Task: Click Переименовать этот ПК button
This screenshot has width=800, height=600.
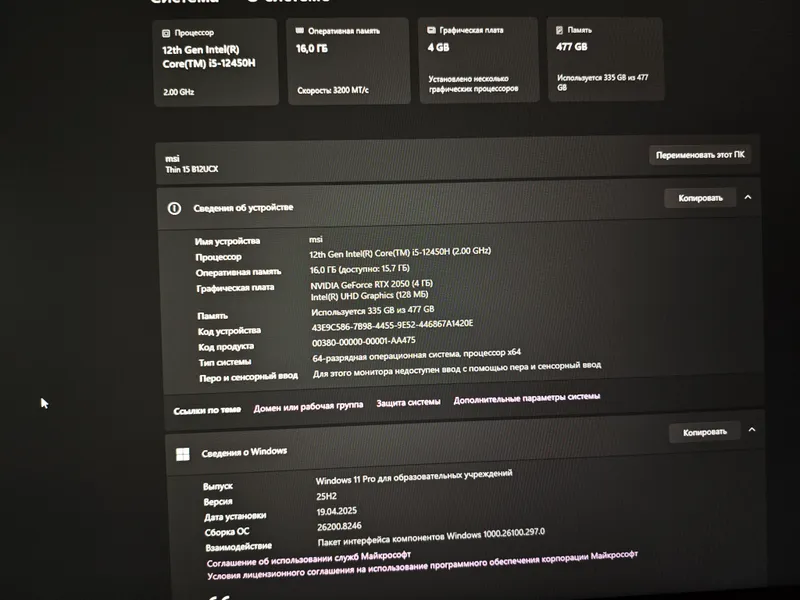Action: tap(700, 155)
